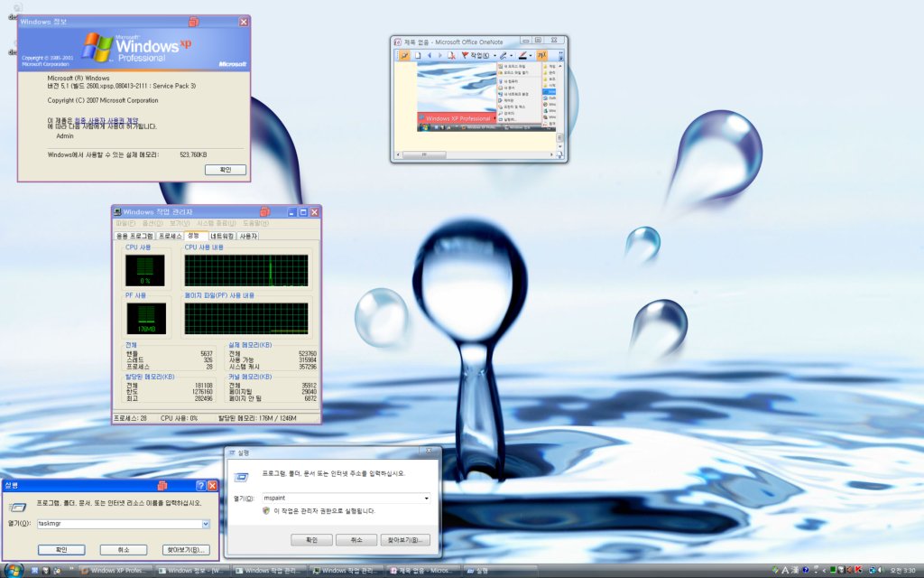Viewport: 924px width, 578px height.
Task: Click 확인 in the taskmgr Run dialog
Action: tap(61, 550)
